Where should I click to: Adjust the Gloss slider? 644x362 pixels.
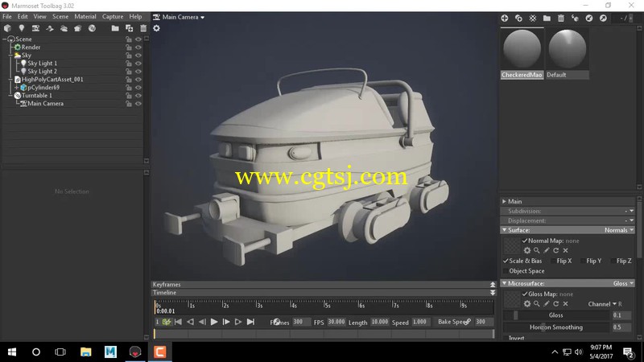pyautogui.click(x=556, y=315)
